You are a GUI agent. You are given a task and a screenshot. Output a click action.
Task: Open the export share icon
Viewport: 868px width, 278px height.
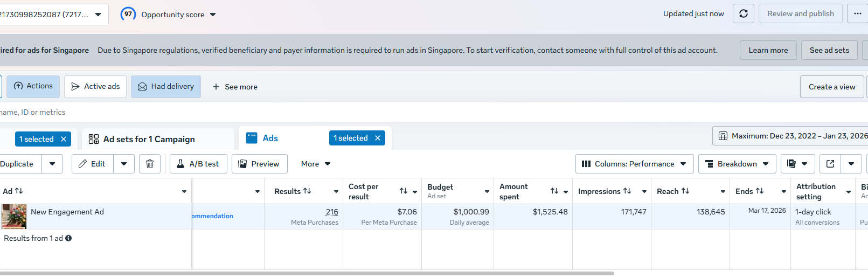click(x=830, y=164)
